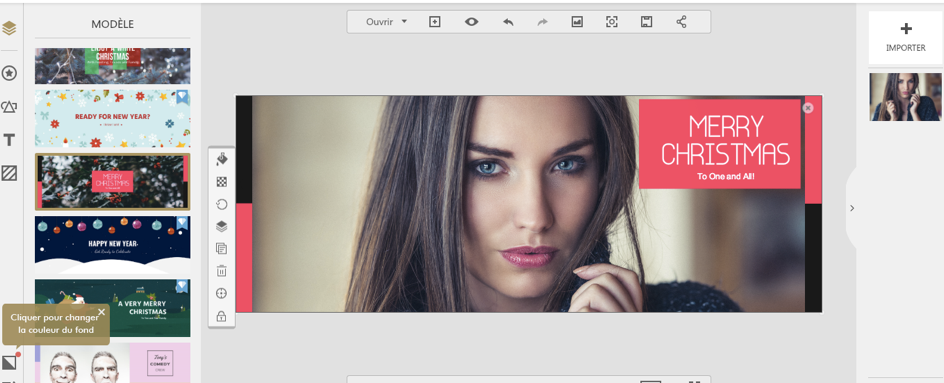This screenshot has height=383, width=944.
Task: Click the transparency checkerboard tool
Action: [222, 182]
